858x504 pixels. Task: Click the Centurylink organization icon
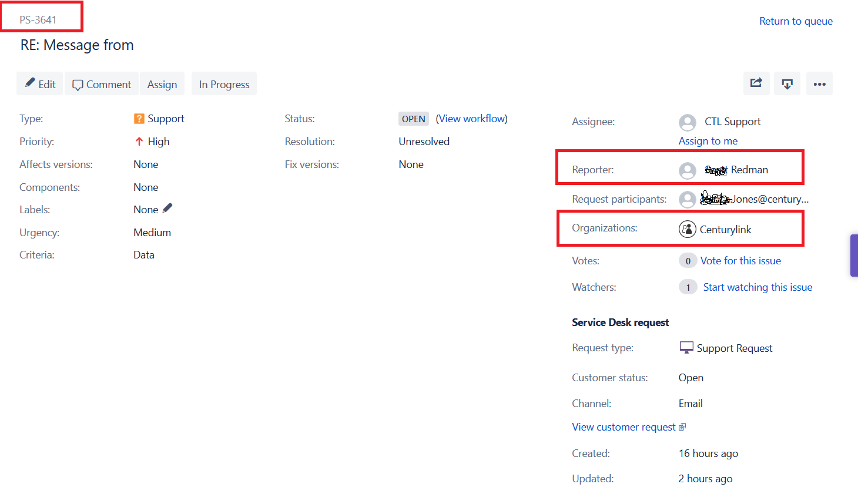point(688,229)
